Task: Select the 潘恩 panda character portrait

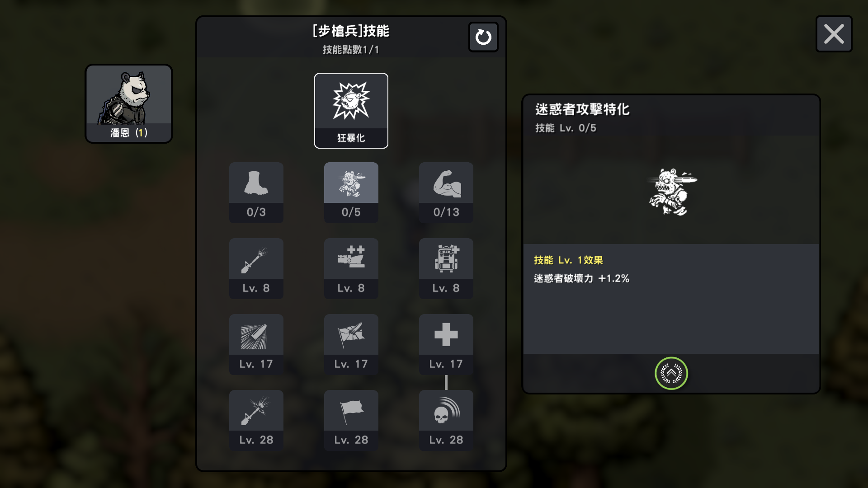Action: [129, 103]
